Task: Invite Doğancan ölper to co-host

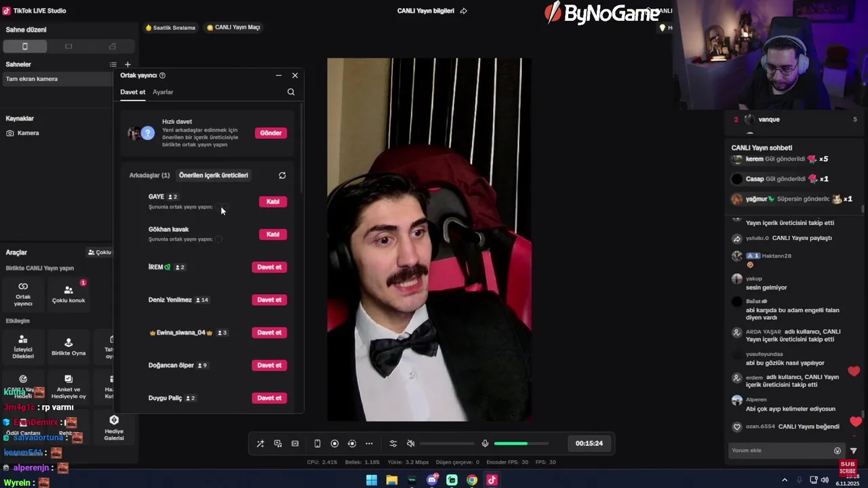Action: point(269,365)
